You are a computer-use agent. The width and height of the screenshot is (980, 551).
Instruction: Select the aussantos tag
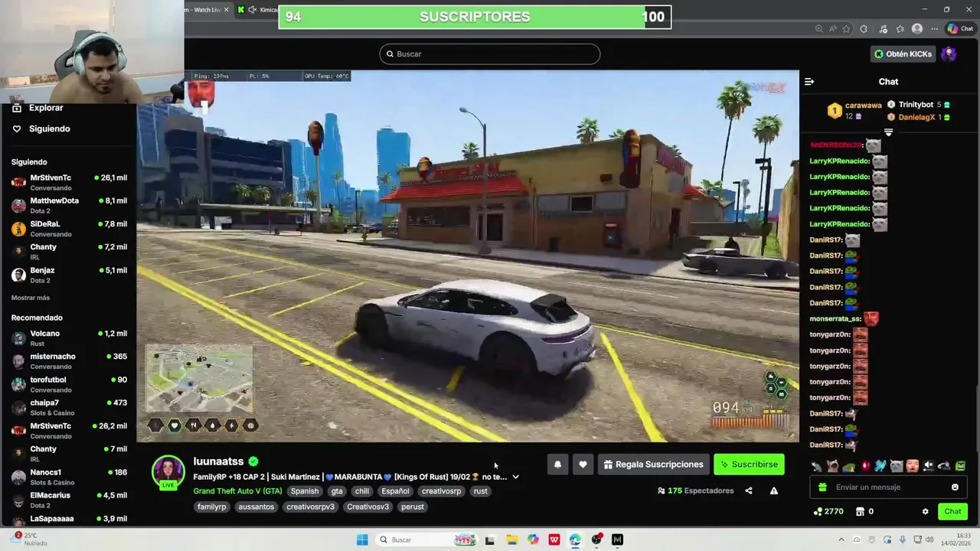(x=256, y=507)
